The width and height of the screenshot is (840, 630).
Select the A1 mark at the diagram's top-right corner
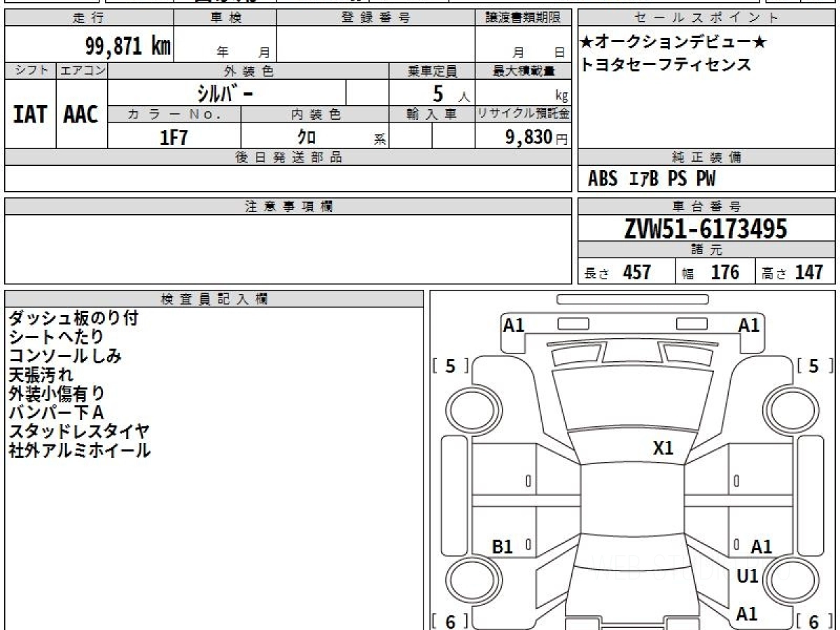(x=749, y=325)
